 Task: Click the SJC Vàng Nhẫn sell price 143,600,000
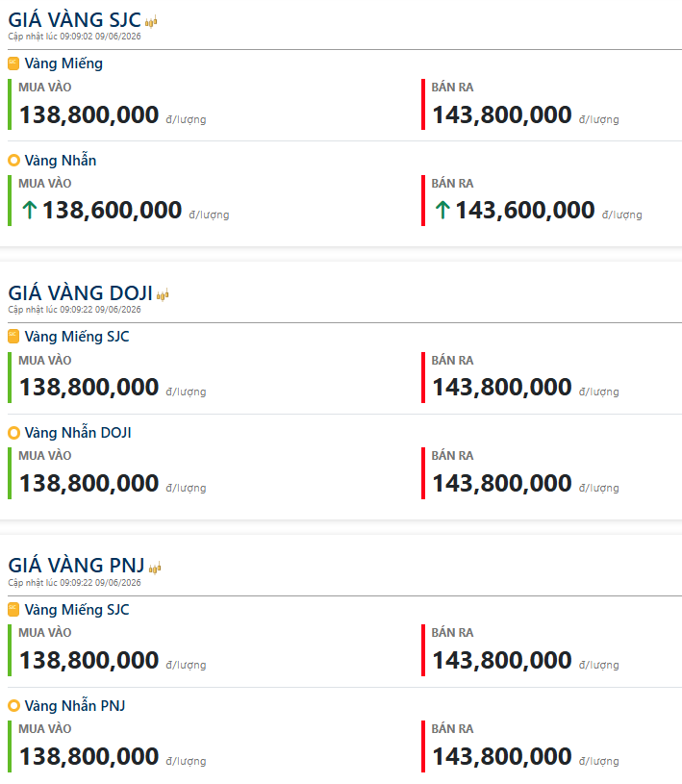[x=525, y=210]
